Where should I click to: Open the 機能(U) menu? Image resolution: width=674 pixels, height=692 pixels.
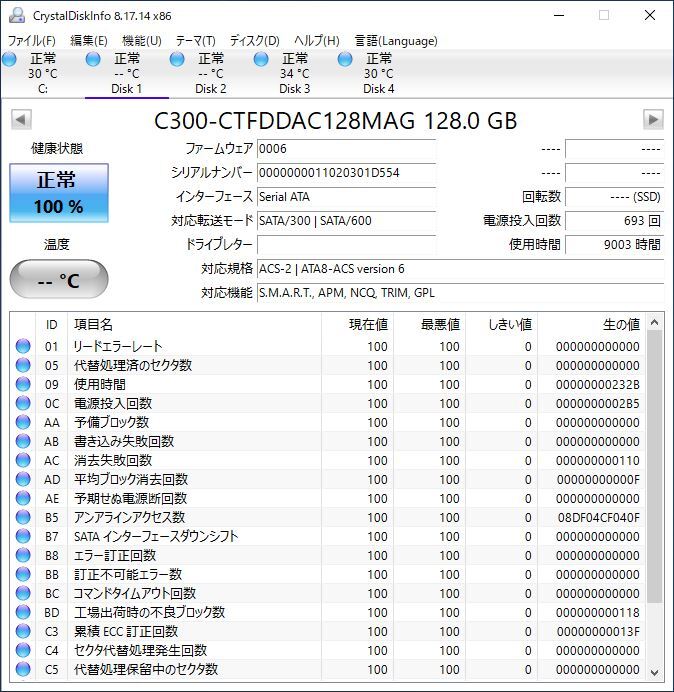(142, 41)
